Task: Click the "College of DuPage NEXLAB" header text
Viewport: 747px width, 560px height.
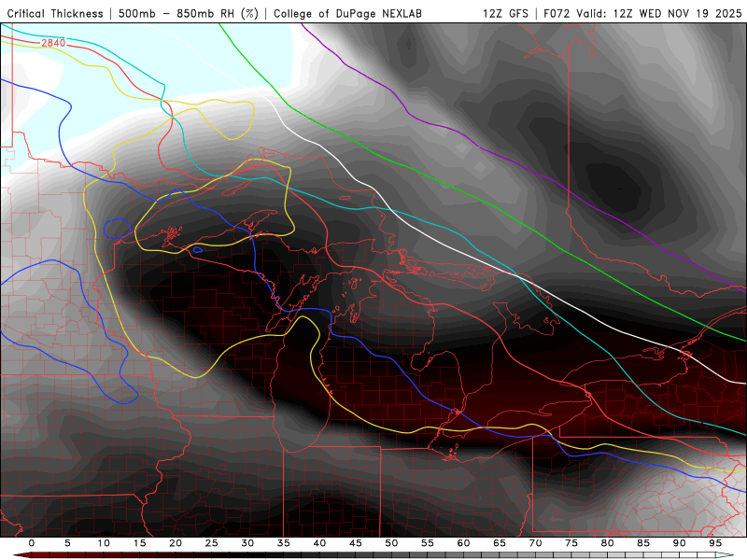Action: (347, 14)
